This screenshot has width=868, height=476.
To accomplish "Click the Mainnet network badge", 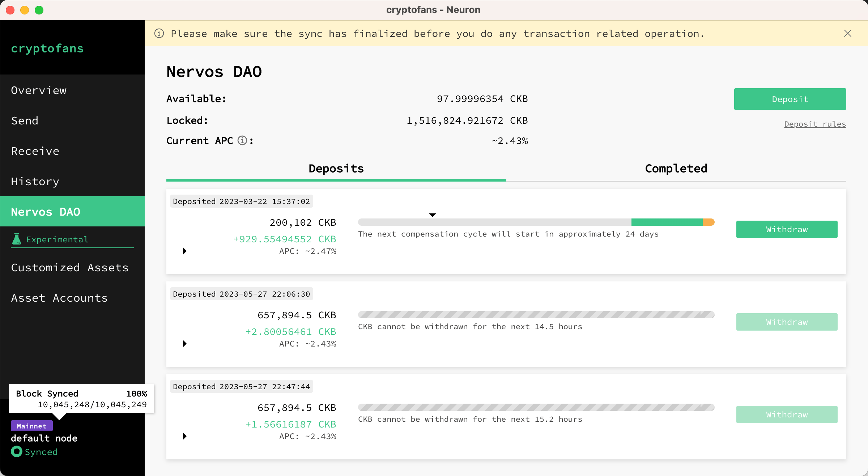I will (31, 426).
